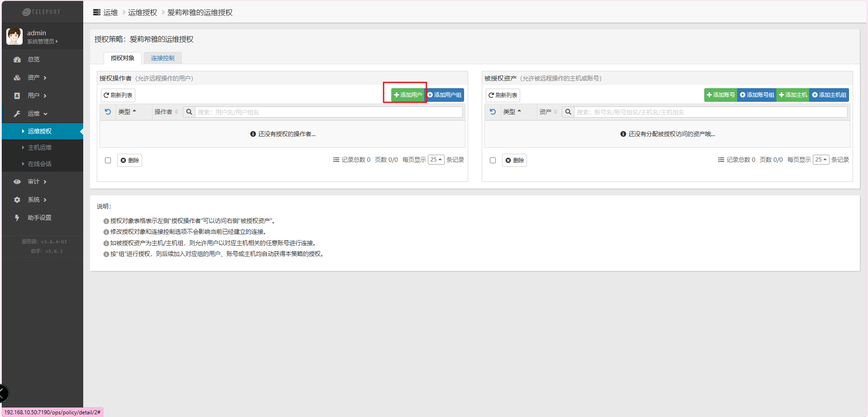Click the admin avatar picture
This screenshot has height=417, width=868.
click(x=14, y=37)
